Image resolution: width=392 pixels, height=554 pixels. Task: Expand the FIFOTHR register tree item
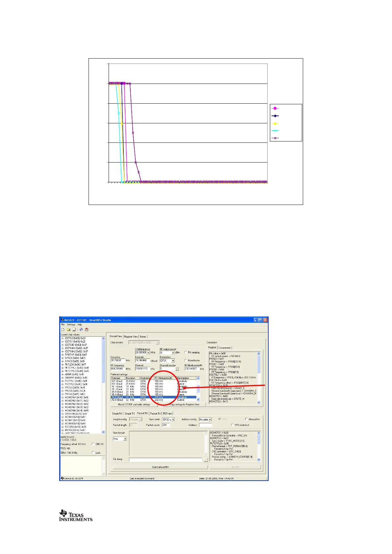pos(63,355)
